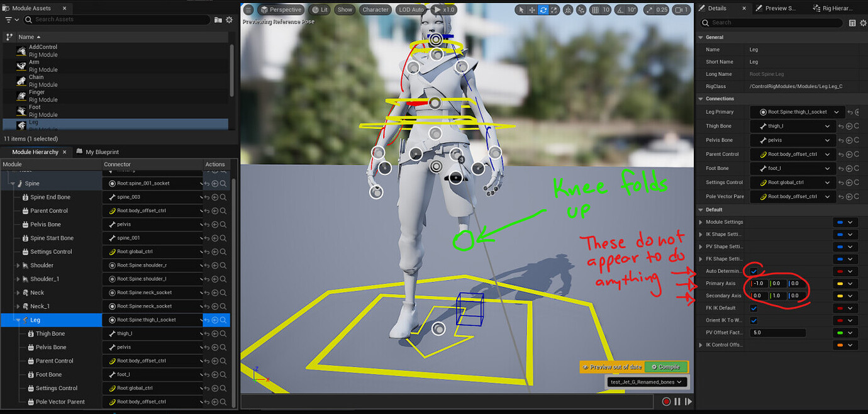Screen dimensions: 868x414
Task: Toggle scale snap icon next to 0.25
Action: (649, 10)
